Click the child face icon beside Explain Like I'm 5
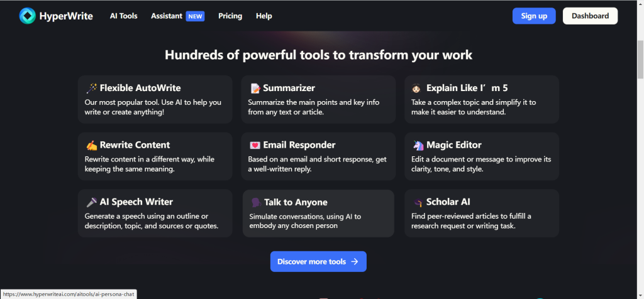 tap(416, 88)
